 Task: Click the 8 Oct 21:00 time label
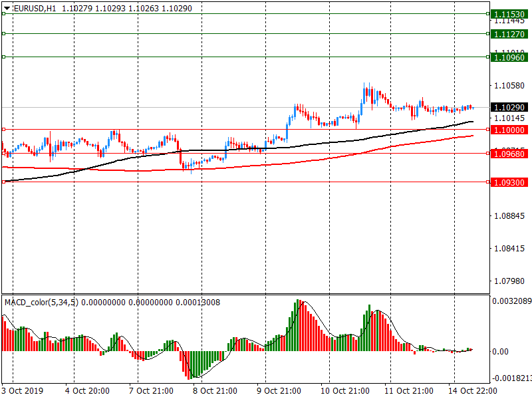pos(215,391)
